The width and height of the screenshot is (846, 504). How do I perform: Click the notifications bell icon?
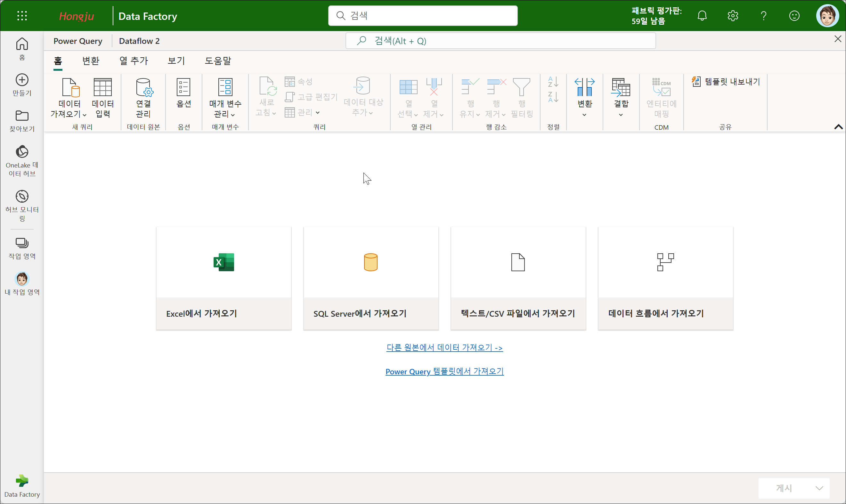[702, 16]
